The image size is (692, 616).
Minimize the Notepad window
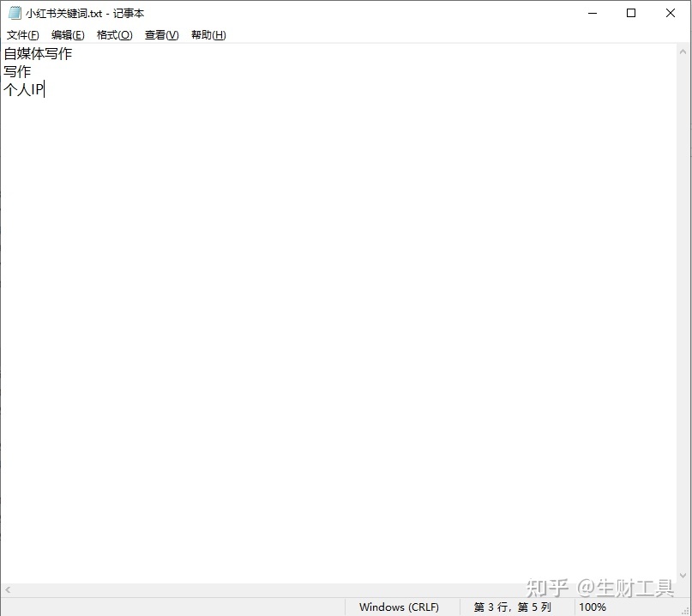click(593, 13)
